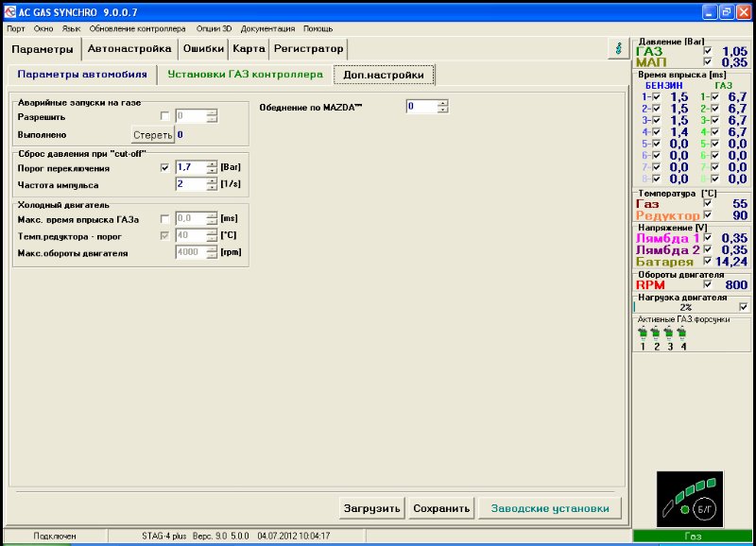Toggle the Порог переключения checkbox
The image size is (756, 546).
pyautogui.click(x=165, y=167)
